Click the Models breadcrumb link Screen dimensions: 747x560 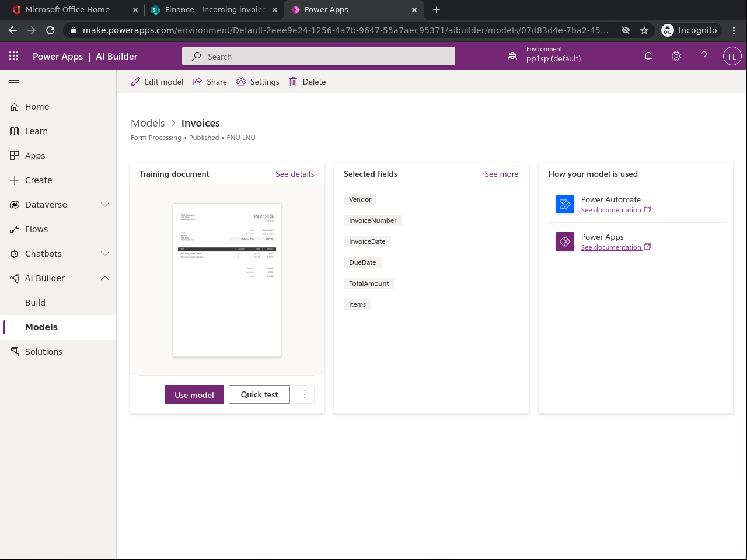click(x=148, y=123)
